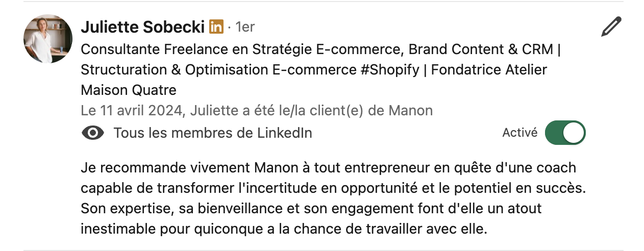Click the 1er connection degree indicator
This screenshot has height=251, width=644.
pos(244,27)
